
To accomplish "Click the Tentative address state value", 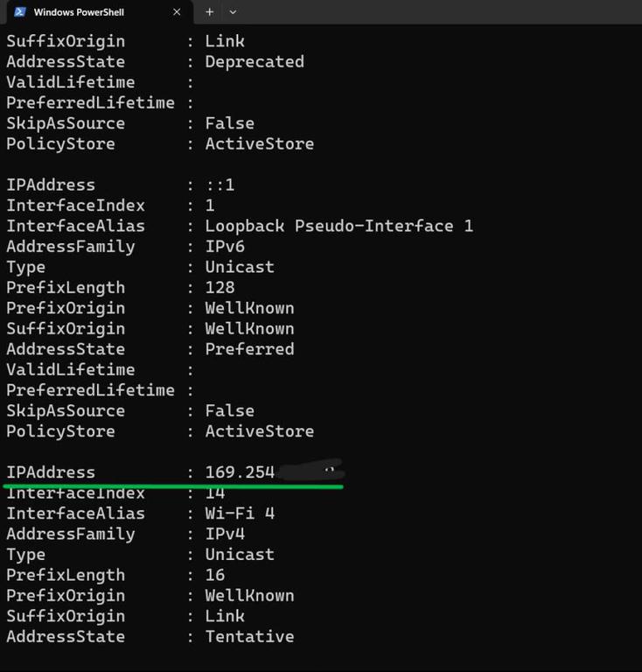I will 249,636.
